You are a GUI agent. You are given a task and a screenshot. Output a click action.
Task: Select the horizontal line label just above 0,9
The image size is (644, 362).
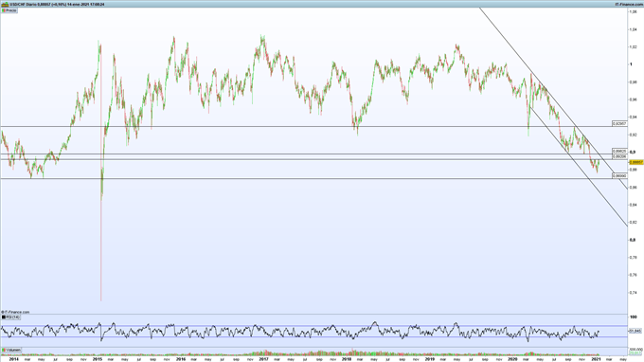pyautogui.click(x=619, y=152)
